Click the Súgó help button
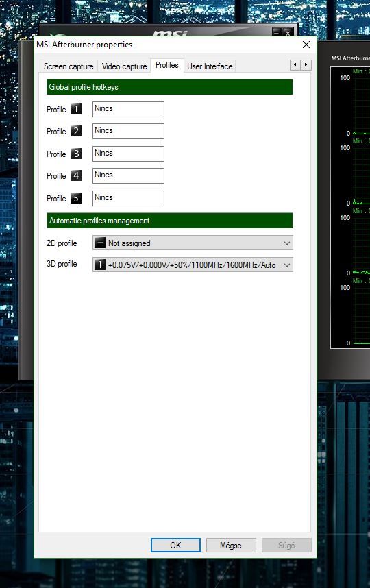 click(286, 546)
